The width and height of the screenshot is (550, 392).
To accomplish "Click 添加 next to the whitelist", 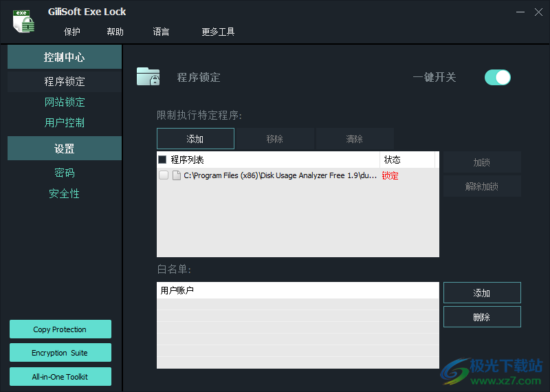I will [x=482, y=293].
